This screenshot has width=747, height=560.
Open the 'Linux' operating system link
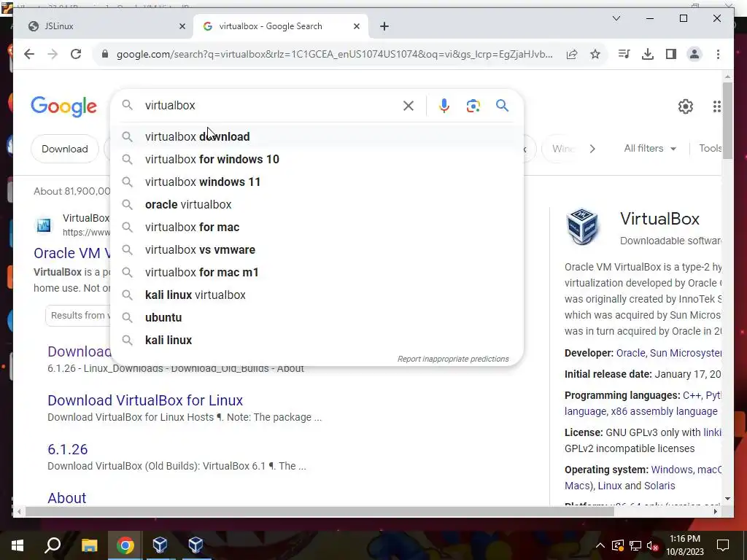pos(610,486)
